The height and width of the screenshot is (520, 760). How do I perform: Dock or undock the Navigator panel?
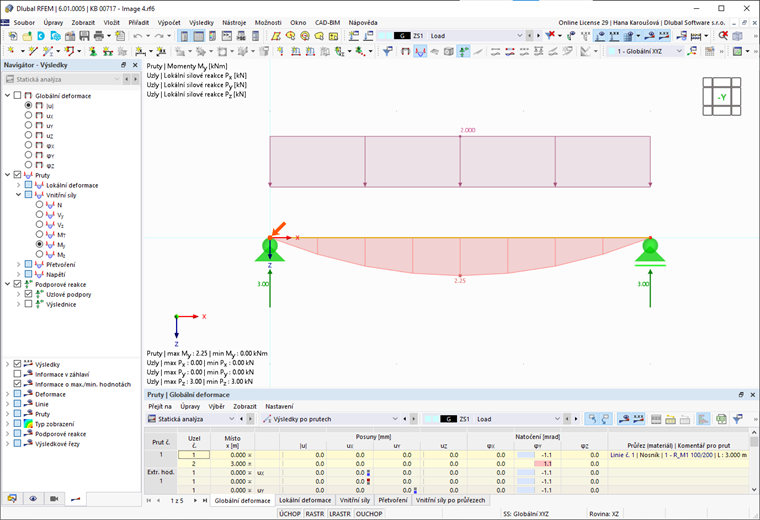(124, 65)
